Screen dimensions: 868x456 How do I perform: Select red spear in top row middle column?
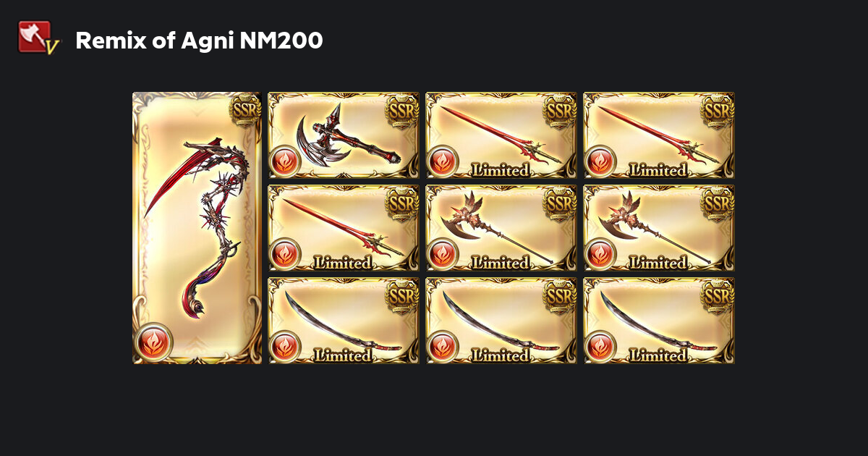[501, 135]
